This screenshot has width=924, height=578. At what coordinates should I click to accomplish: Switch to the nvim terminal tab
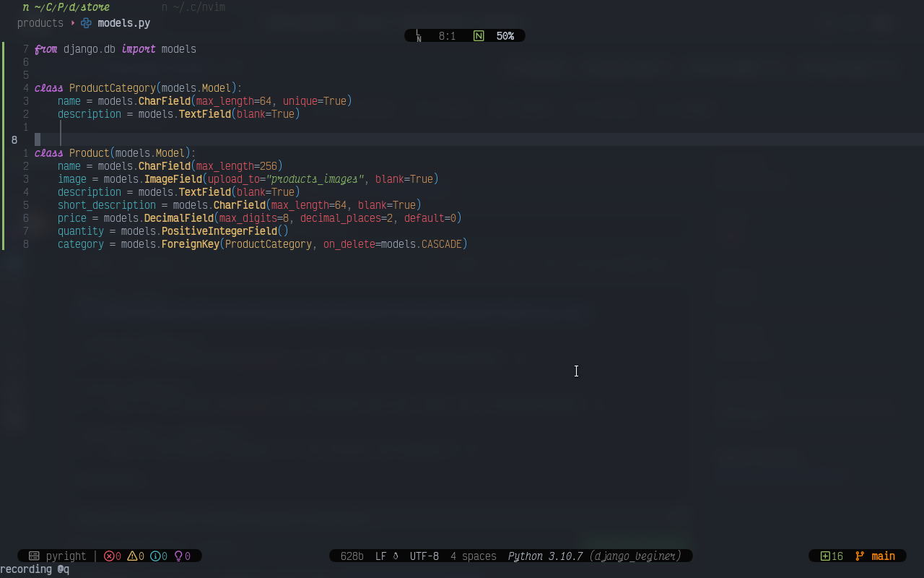pos(193,7)
